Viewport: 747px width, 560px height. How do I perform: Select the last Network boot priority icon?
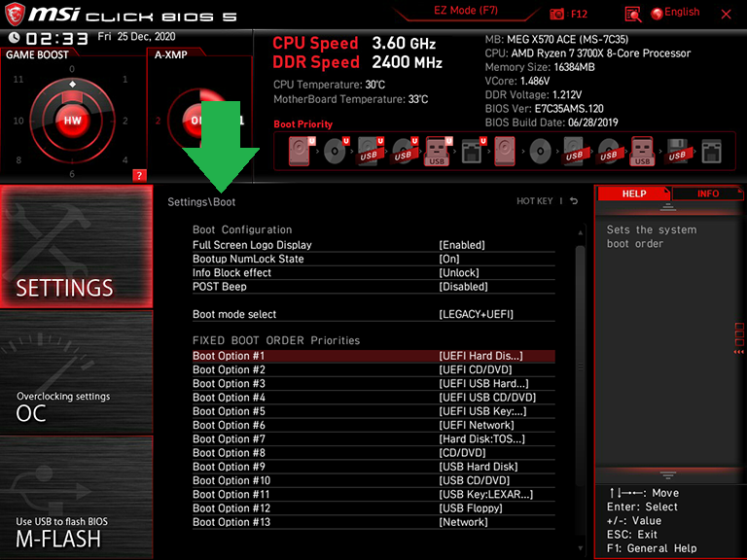711,151
